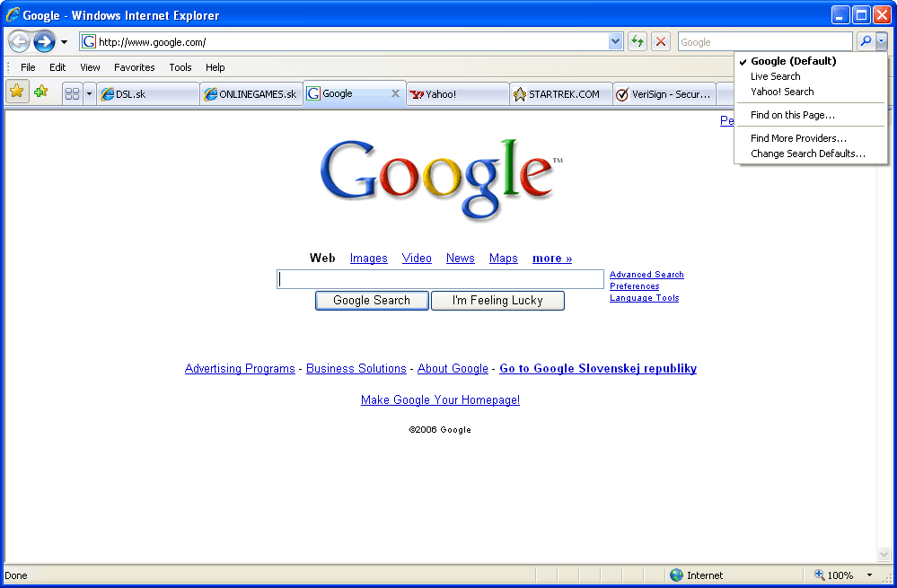Click the Google logo image
This screenshot has height=588, width=897.
click(x=441, y=179)
